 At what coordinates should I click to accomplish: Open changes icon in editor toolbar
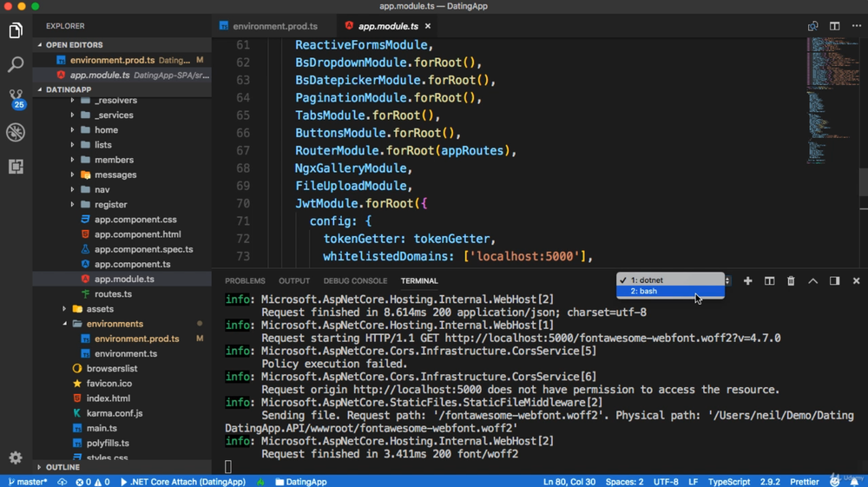[x=812, y=26]
